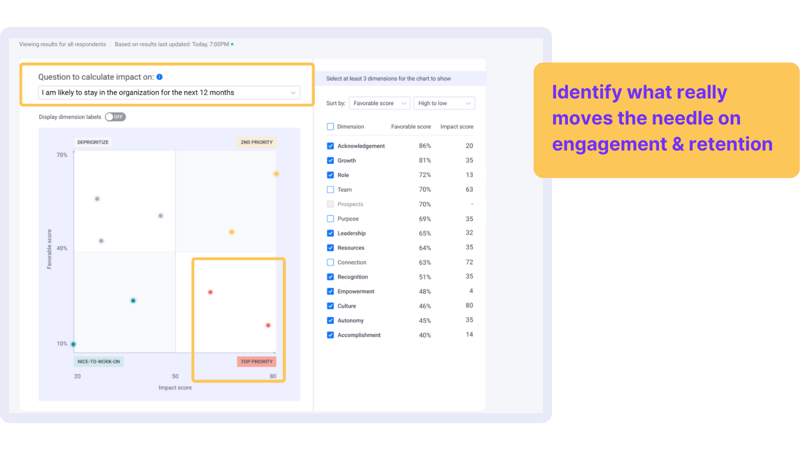
Task: Click Culture's 46% favorable score
Action: coord(424,306)
